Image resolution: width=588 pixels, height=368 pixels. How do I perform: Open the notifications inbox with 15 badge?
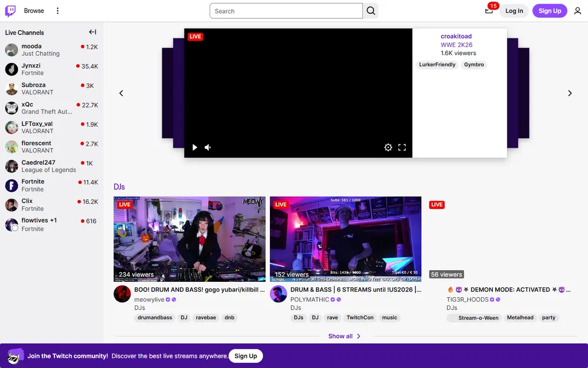pyautogui.click(x=489, y=11)
